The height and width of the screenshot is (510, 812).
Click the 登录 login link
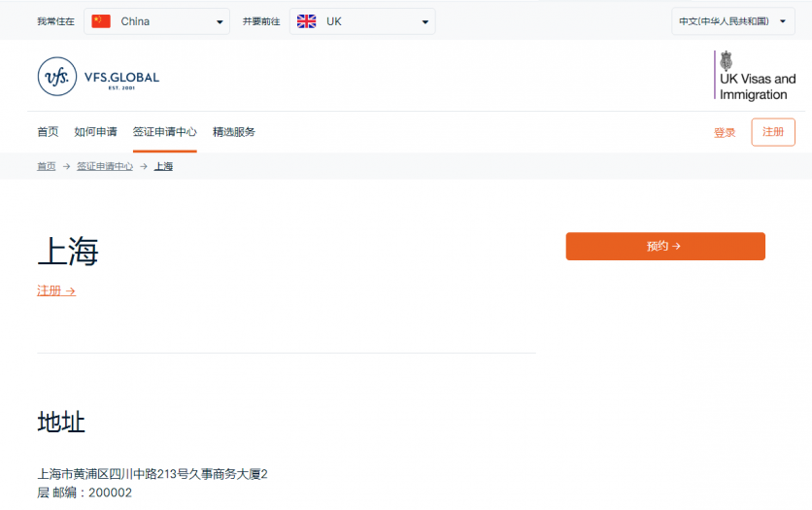click(725, 132)
